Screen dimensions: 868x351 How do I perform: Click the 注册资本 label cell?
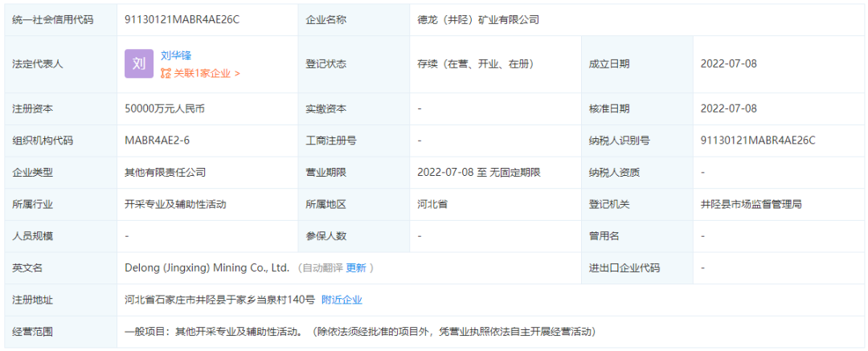pos(60,108)
